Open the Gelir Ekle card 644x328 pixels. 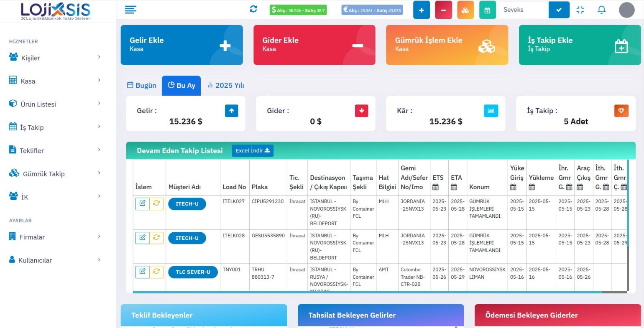(x=181, y=45)
